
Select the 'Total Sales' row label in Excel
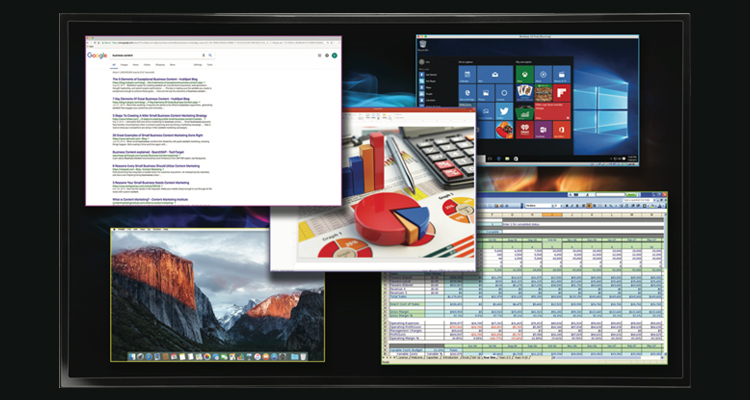point(407,297)
